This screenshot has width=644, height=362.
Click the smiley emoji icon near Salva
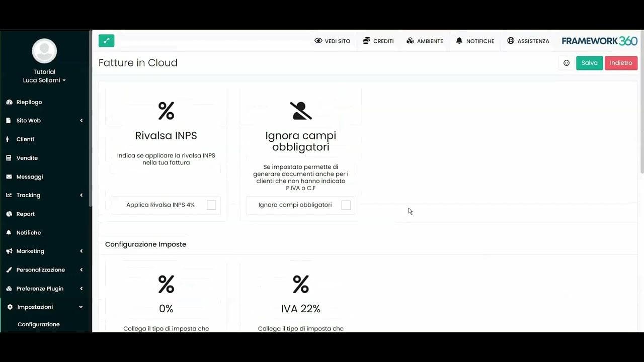coord(567,63)
